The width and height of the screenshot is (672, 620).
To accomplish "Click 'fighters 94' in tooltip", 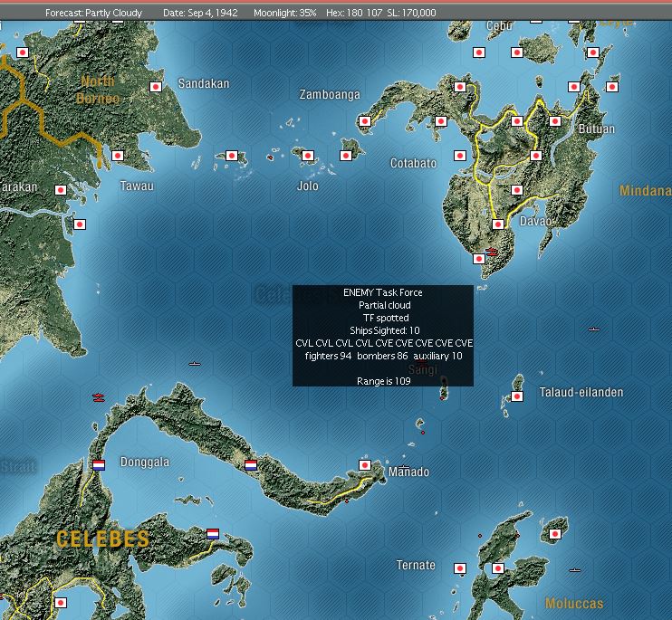I will coord(328,356).
